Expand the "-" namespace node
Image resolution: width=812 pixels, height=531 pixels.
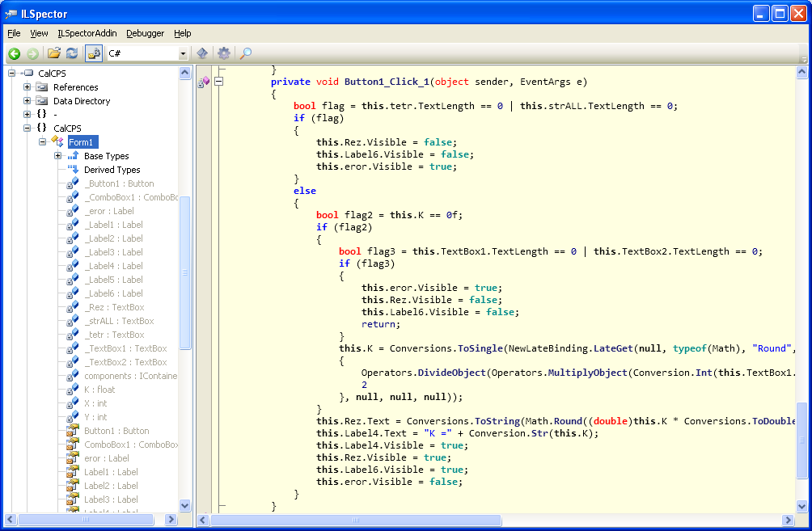27,114
